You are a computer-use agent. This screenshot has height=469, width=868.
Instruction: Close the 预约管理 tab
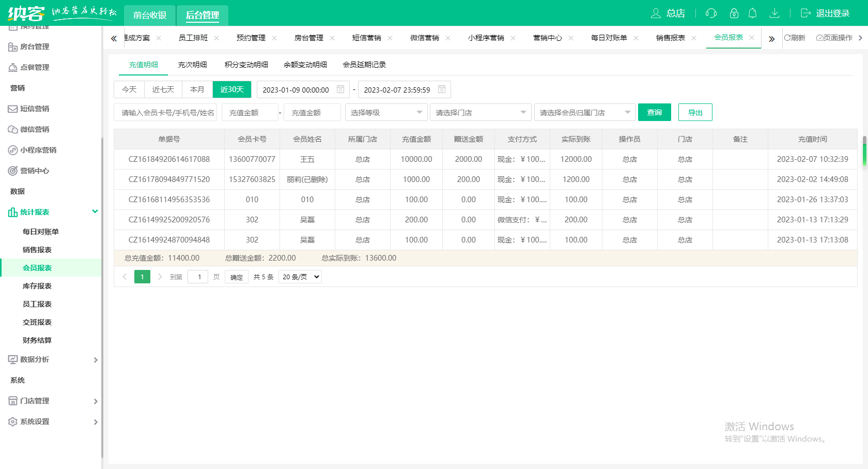[274, 38]
